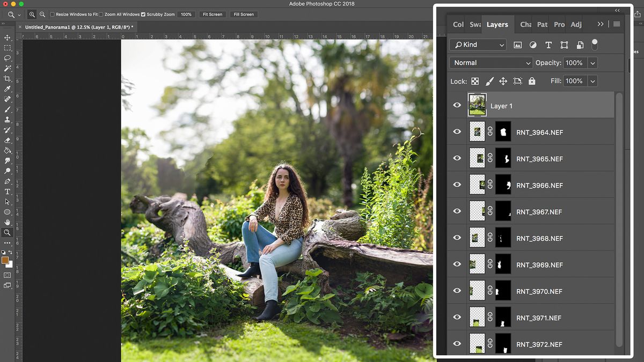This screenshot has width=644, height=362.
Task: Open the Opacity dropdown arrow
Action: tap(592, 63)
